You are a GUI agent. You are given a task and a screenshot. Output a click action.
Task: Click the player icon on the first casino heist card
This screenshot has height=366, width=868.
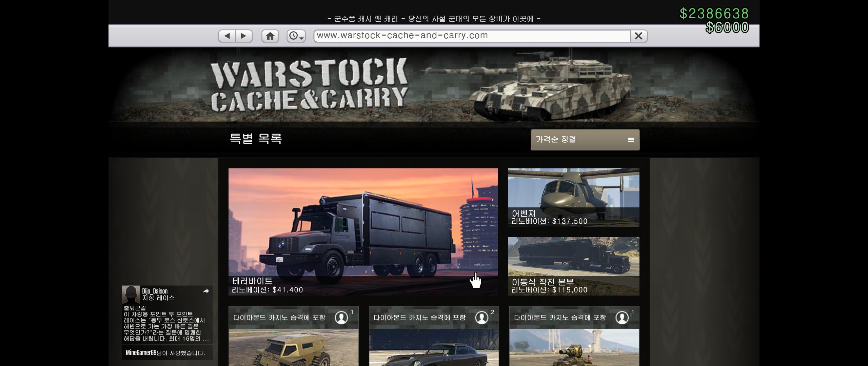[x=341, y=318]
